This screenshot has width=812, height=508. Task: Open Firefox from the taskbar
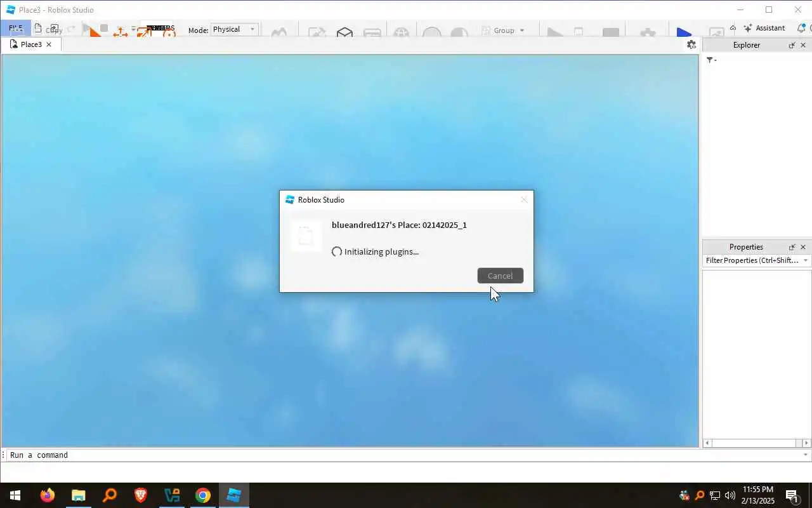pos(48,495)
